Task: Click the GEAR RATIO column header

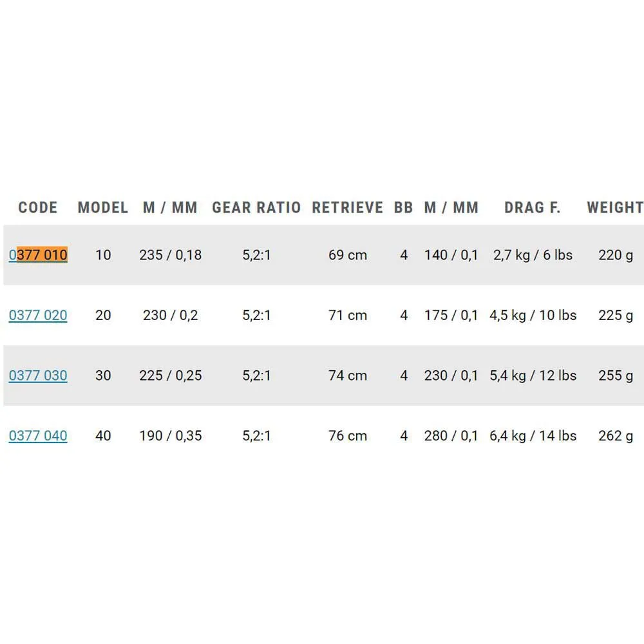Action: [x=256, y=207]
